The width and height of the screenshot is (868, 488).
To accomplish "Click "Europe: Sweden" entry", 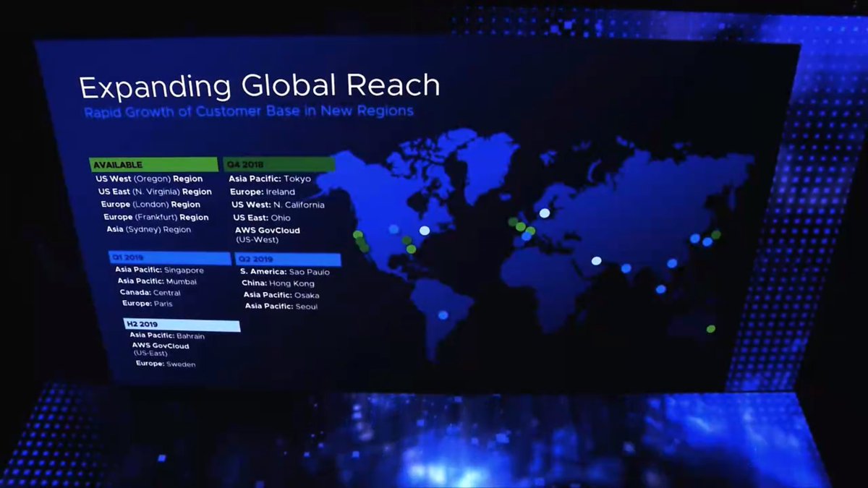I will tap(166, 364).
